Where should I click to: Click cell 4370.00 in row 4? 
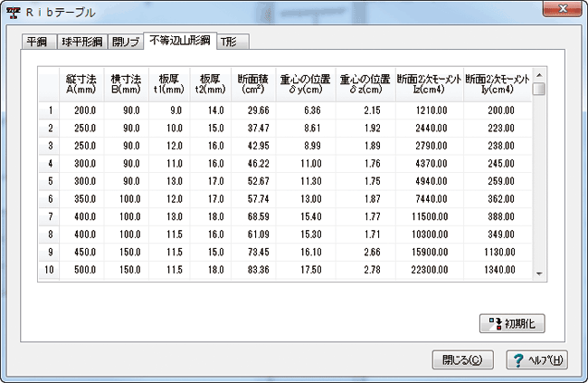[x=430, y=164]
